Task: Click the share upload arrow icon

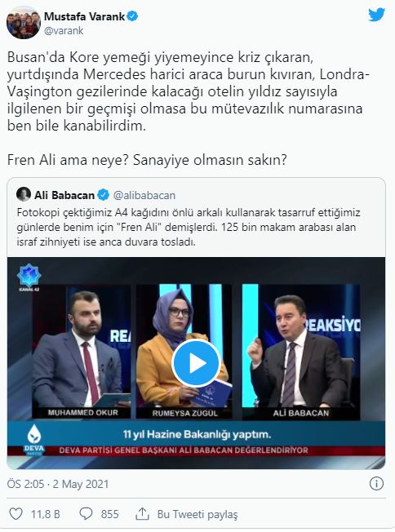Action: click(142, 514)
